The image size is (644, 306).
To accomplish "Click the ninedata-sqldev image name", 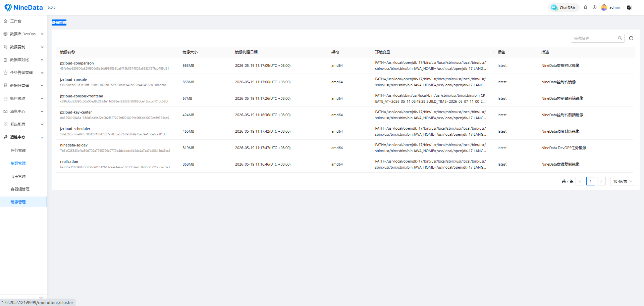I will click(x=74, y=145).
